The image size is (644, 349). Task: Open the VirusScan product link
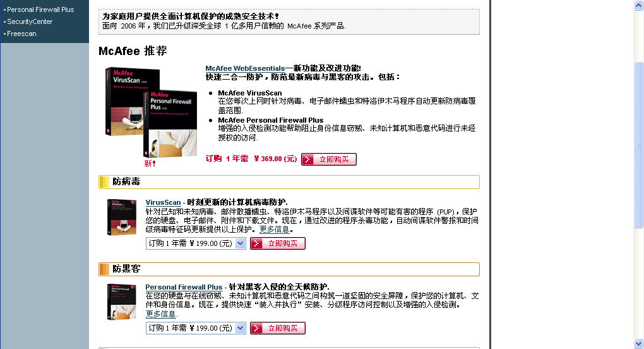click(163, 202)
